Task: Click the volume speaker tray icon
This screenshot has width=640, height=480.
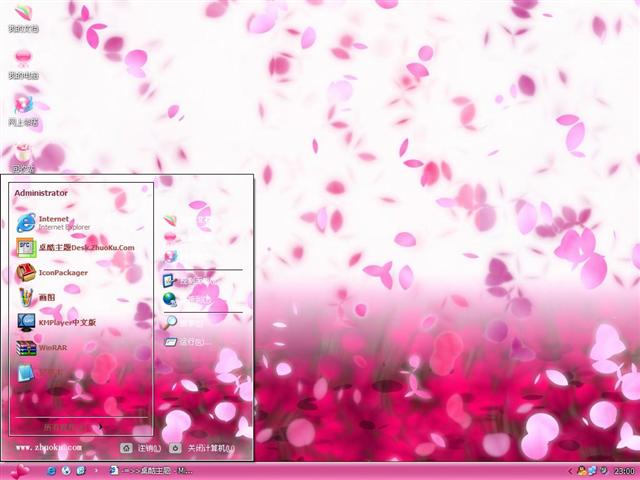Action: [603, 471]
